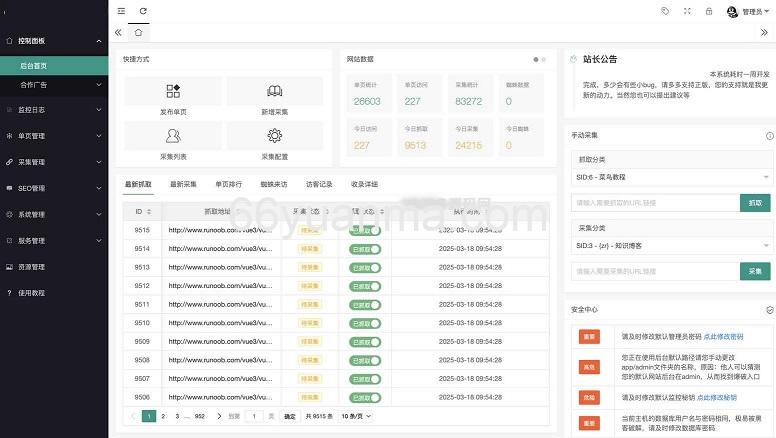This screenshot has height=438, width=776.
Task: Toggle 已抓取 switch for row 9507
Action: pyautogui.click(x=365, y=379)
